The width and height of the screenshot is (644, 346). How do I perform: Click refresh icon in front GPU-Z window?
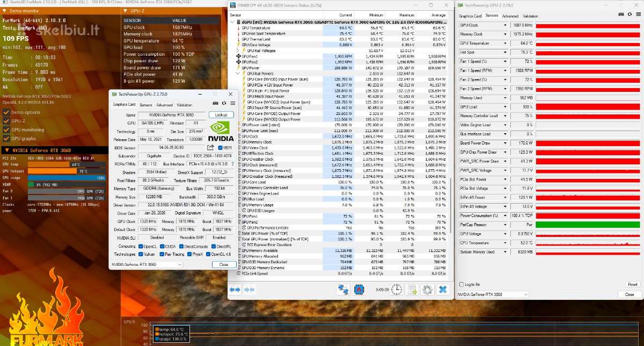pyautogui.click(x=224, y=103)
